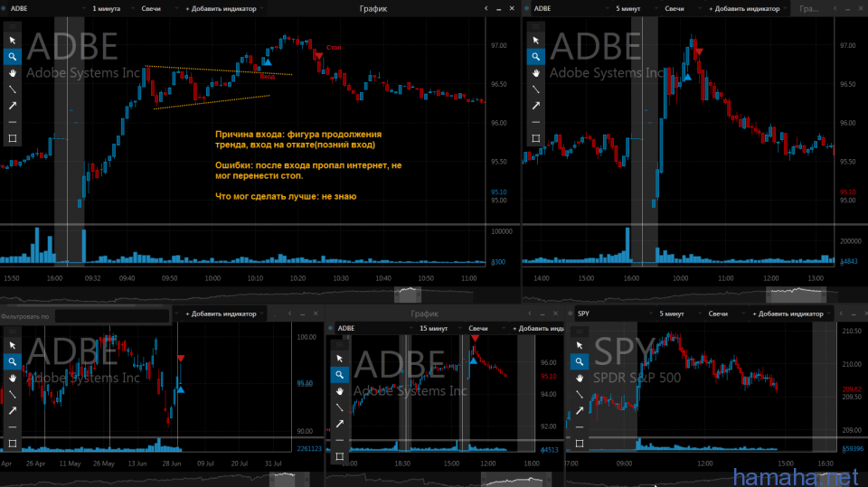Image resolution: width=868 pixels, height=487 pixels.
Task: Click navigator thumb below ADBE 5-minute chart
Action: pos(796,295)
